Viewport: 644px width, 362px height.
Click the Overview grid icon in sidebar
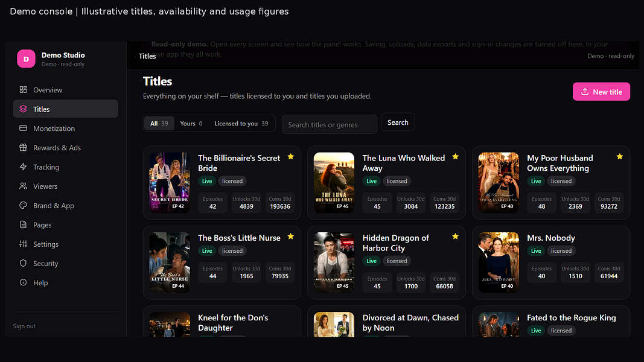click(x=23, y=89)
